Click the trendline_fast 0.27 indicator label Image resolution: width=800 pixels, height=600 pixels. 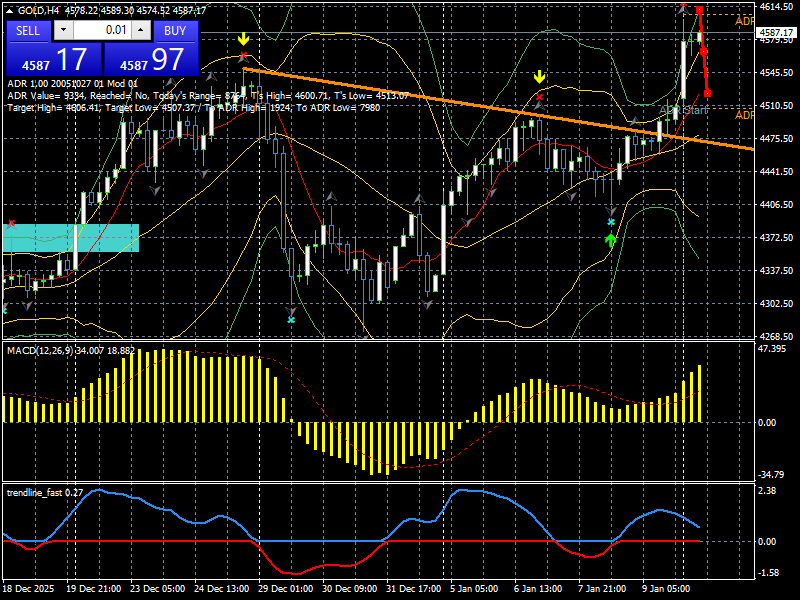tap(44, 493)
